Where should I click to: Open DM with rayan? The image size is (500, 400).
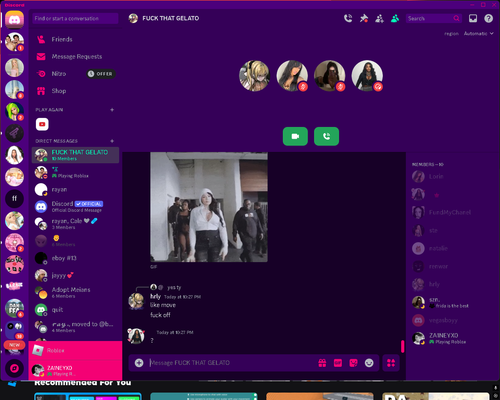click(75, 189)
